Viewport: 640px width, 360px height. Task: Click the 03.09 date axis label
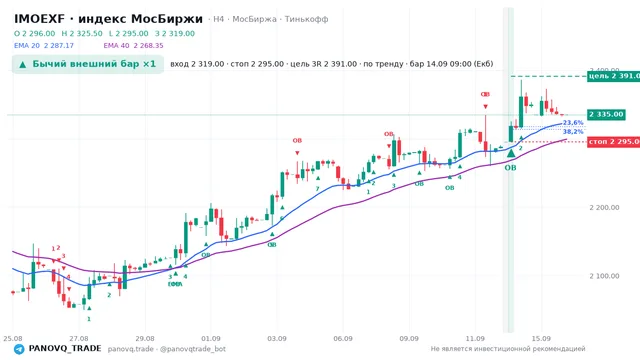point(277,338)
